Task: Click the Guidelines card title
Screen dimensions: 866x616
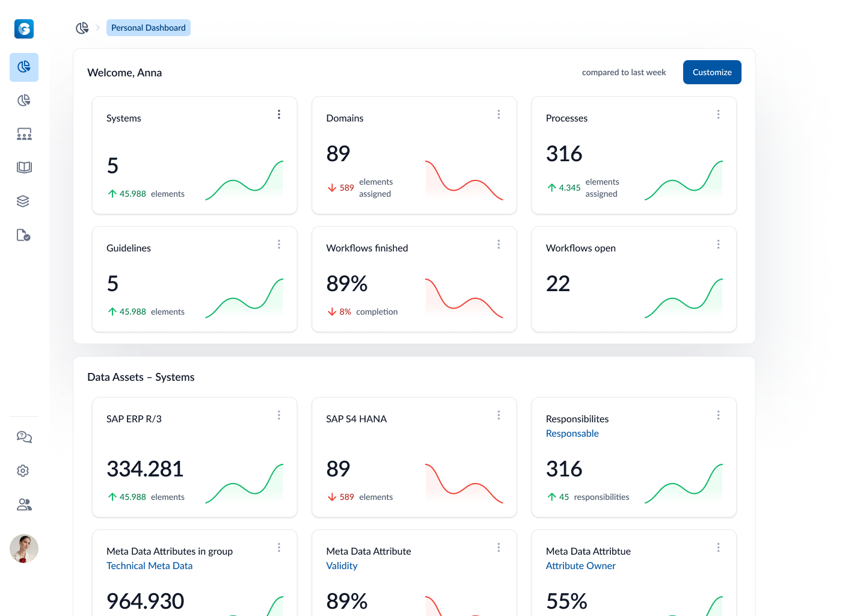Action: [x=129, y=248]
